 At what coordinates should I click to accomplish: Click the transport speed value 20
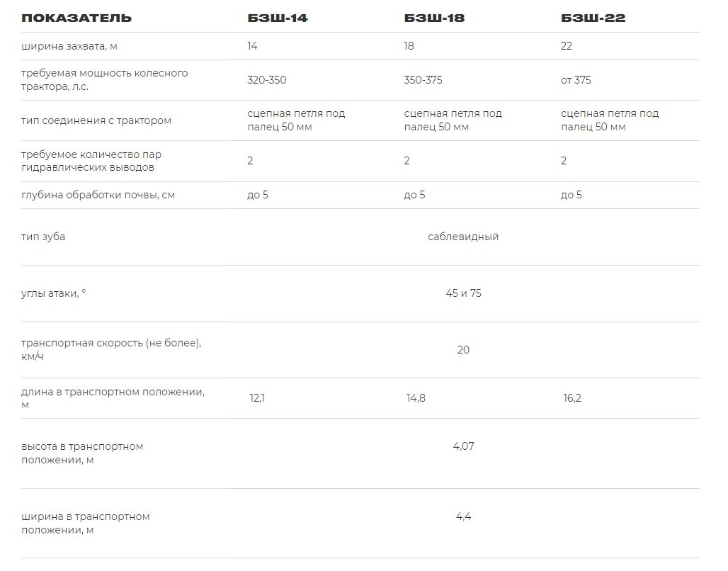[x=463, y=350]
